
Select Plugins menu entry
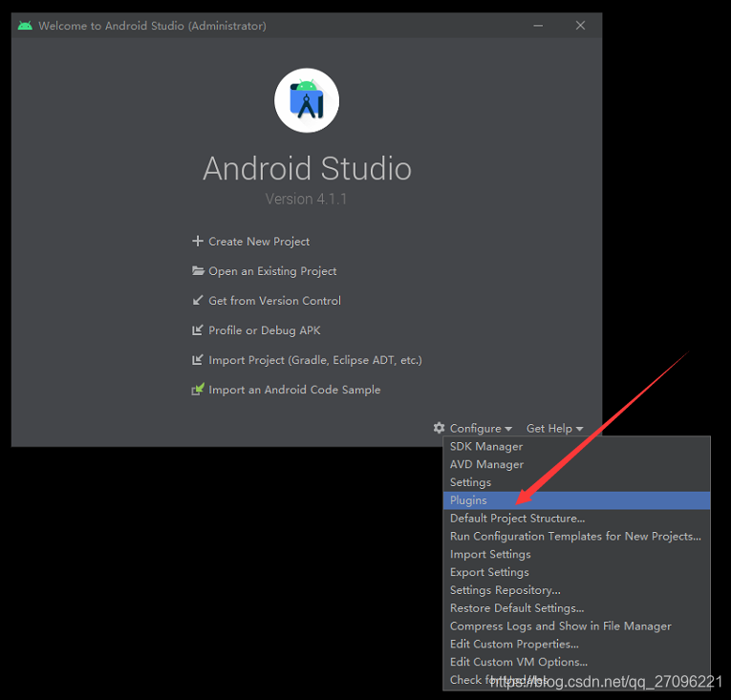(576, 500)
